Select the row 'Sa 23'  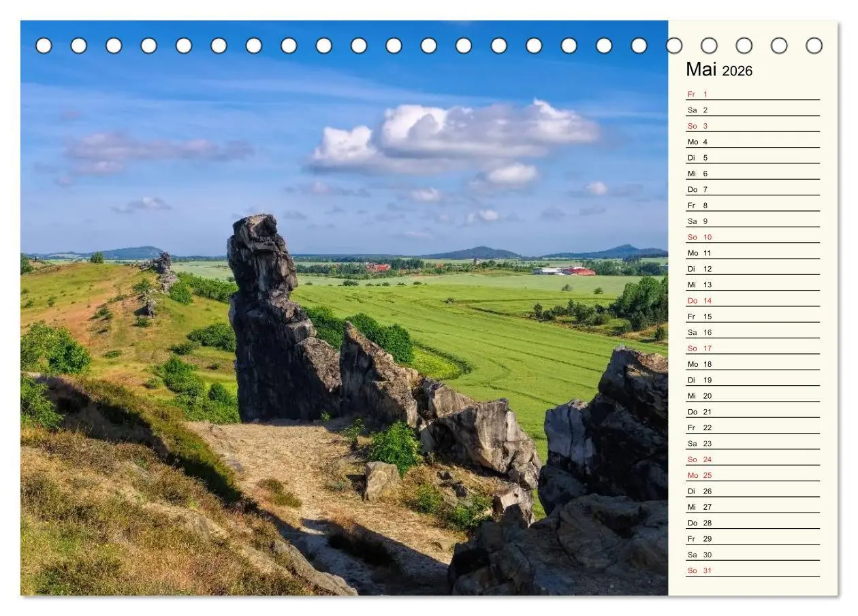753,443
